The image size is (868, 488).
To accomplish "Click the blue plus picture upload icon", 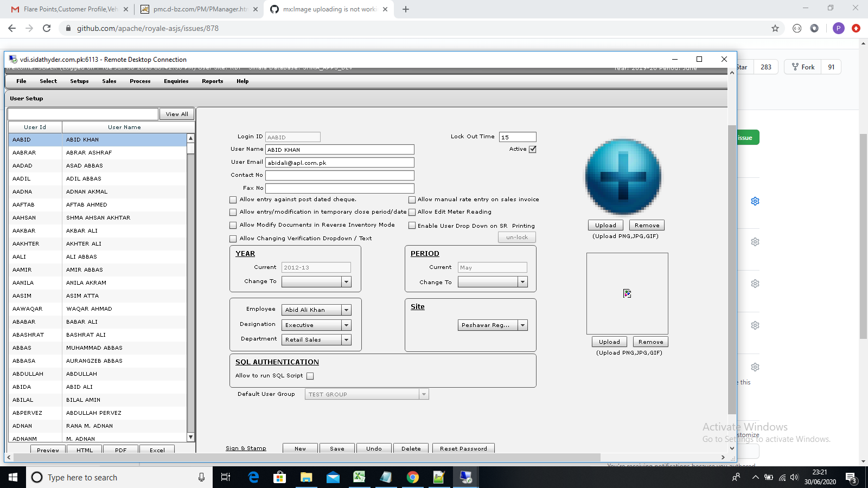I will pos(622,176).
